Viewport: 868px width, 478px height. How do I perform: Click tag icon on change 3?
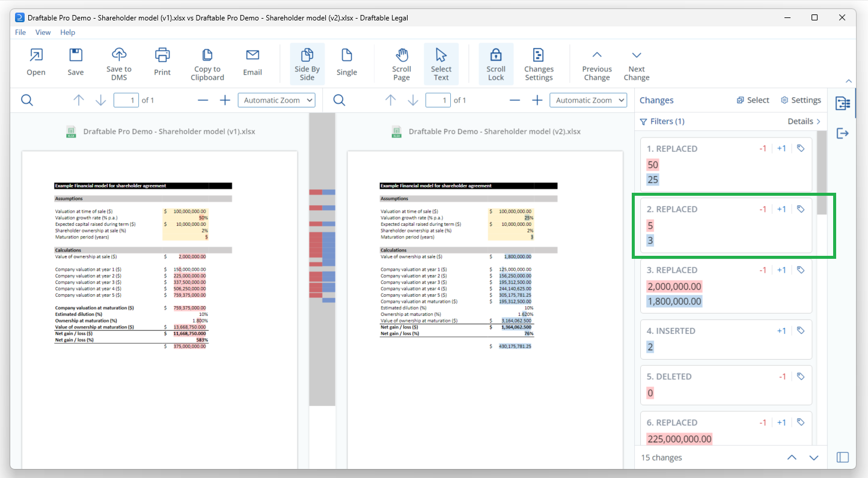(800, 270)
